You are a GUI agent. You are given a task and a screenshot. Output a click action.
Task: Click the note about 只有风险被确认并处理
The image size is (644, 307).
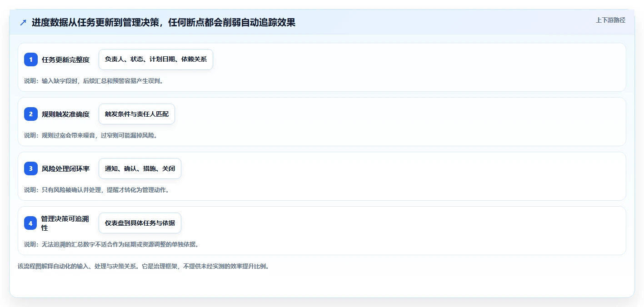(x=97, y=190)
